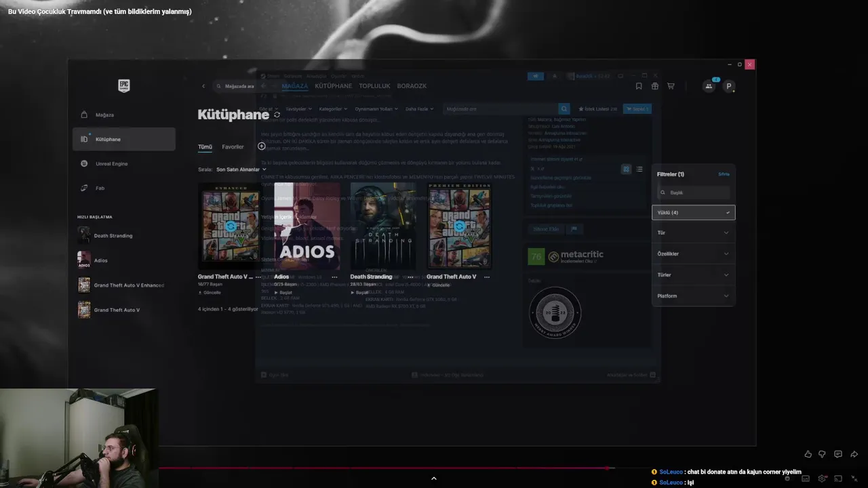Open Sepet cart button in Steam

pyautogui.click(x=637, y=109)
